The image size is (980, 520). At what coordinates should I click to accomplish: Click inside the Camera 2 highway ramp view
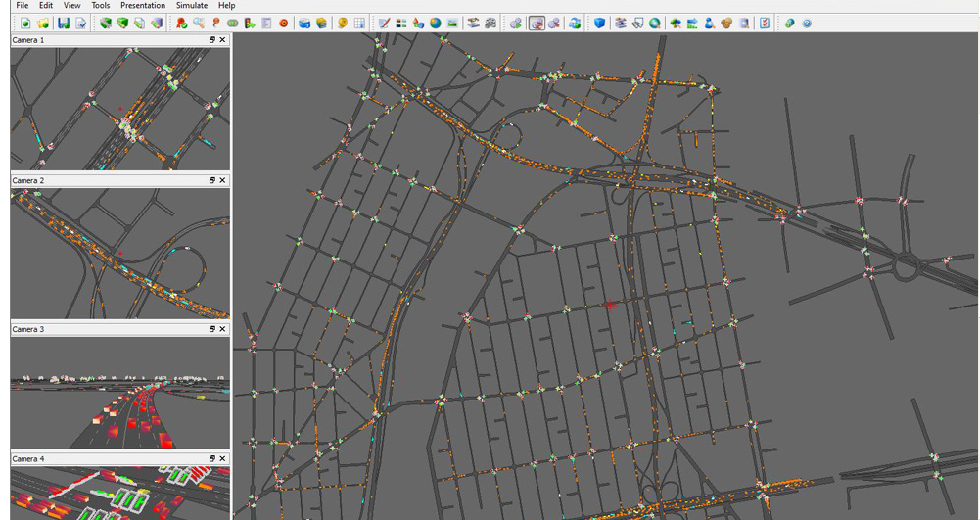click(x=120, y=253)
